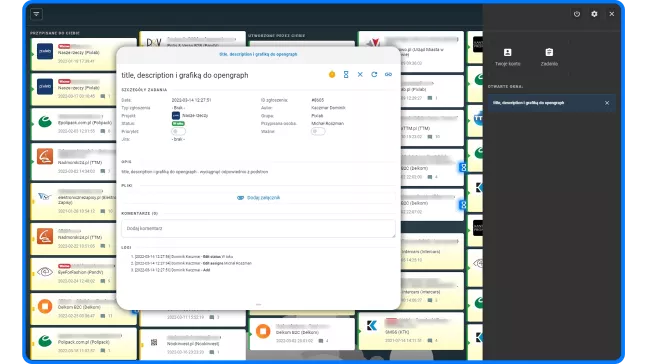Click task ID value '#8565'
This screenshot has width=647, height=364.
[x=318, y=100]
